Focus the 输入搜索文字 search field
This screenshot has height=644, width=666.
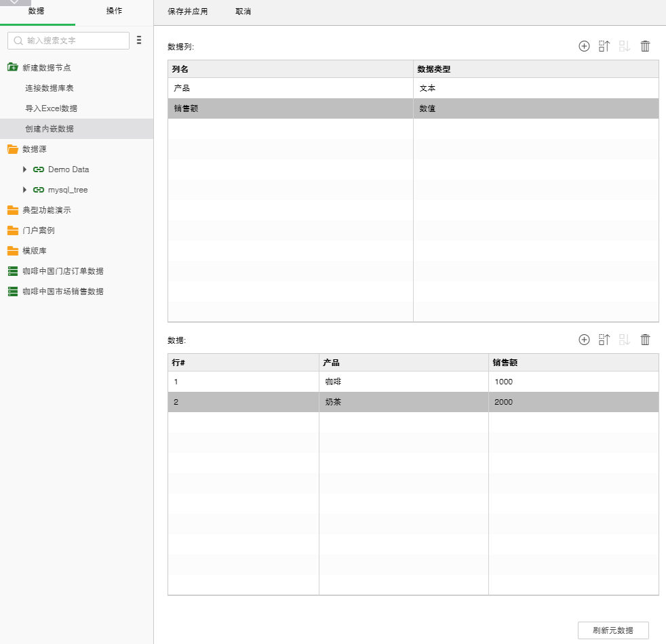coord(75,41)
